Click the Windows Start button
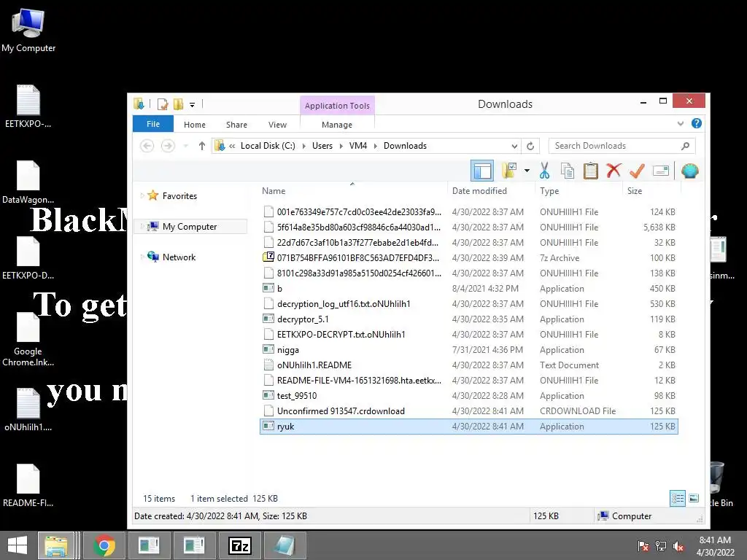Image resolution: width=747 pixels, height=560 pixels. click(18, 545)
